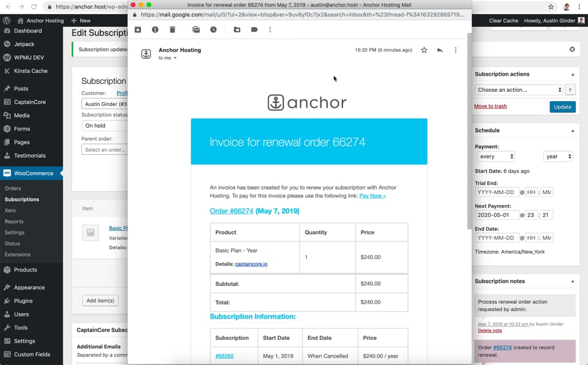Click the Anchor Hosting sender avatar

[146, 54]
